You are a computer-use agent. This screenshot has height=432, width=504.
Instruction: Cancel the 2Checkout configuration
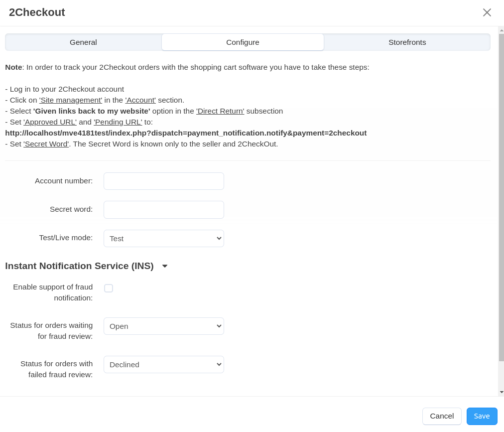[x=442, y=416]
